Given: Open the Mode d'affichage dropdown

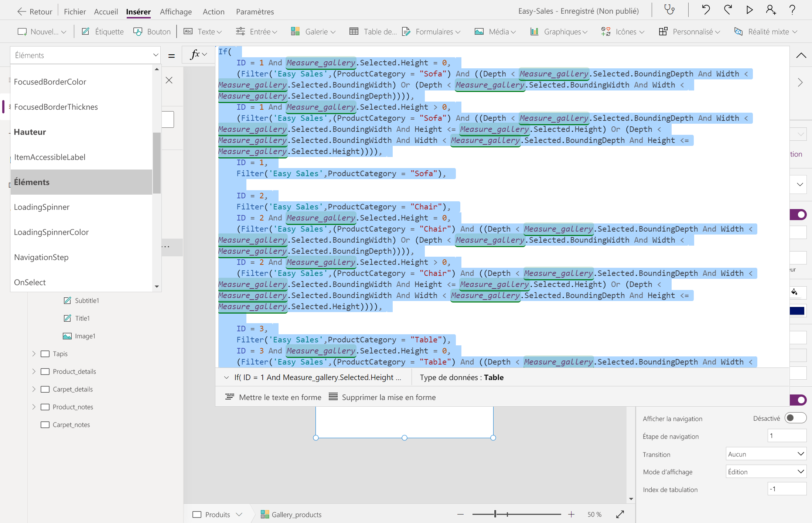Looking at the screenshot, I should point(766,472).
